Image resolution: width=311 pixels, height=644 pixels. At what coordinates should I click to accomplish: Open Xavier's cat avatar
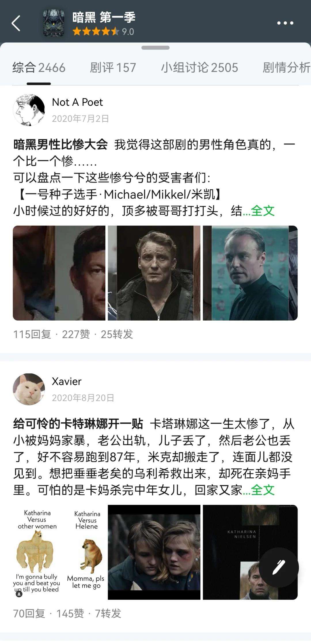pyautogui.click(x=29, y=389)
